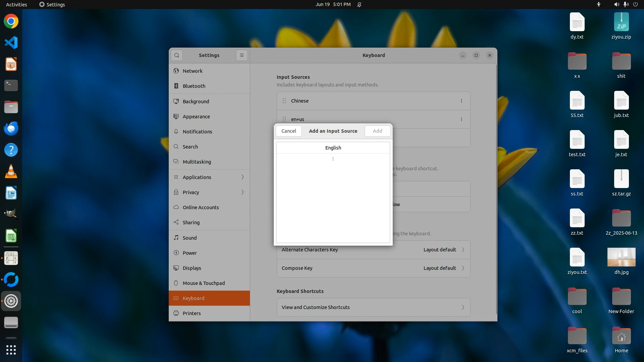
Task: Open the three-dot menu for en+us
Action: tap(461, 119)
